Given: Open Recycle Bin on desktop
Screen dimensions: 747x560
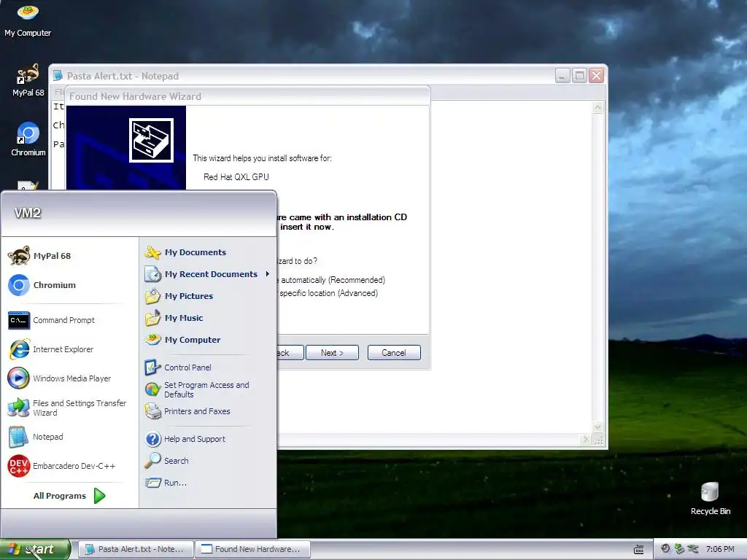Looking at the screenshot, I should [x=711, y=499].
